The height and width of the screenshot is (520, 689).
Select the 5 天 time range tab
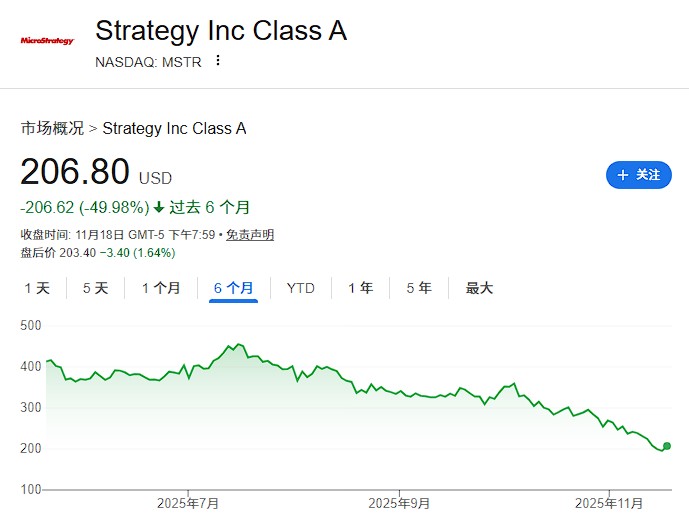tap(95, 288)
